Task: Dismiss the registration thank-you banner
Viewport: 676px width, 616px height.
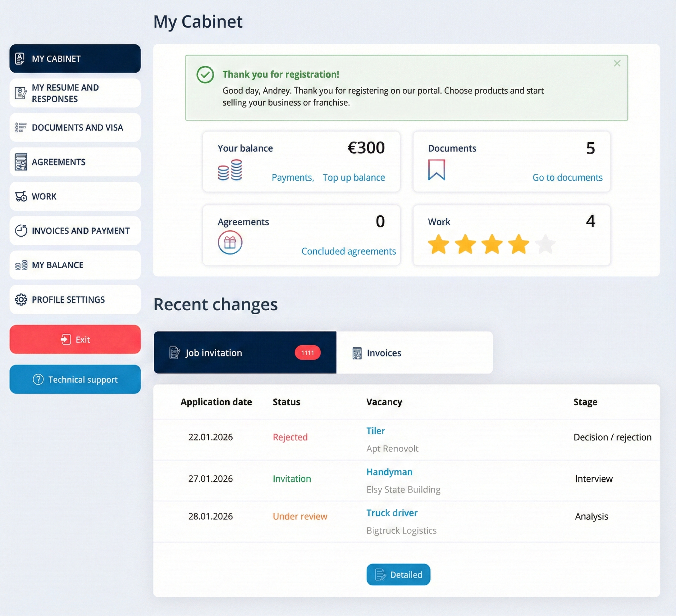Action: pos(617,63)
